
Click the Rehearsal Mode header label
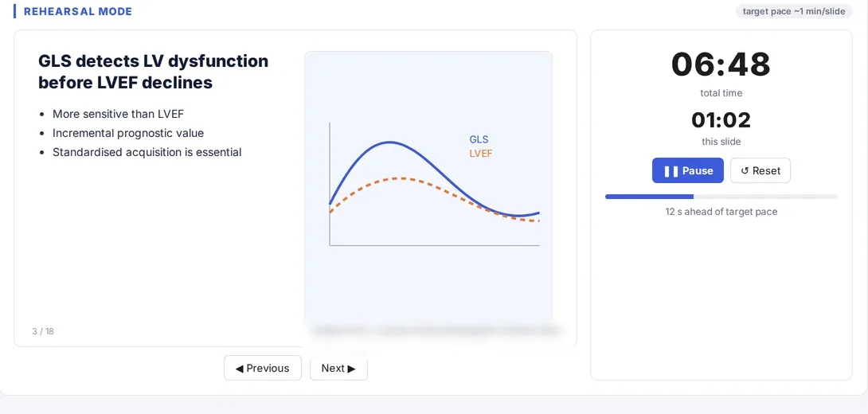78,11
